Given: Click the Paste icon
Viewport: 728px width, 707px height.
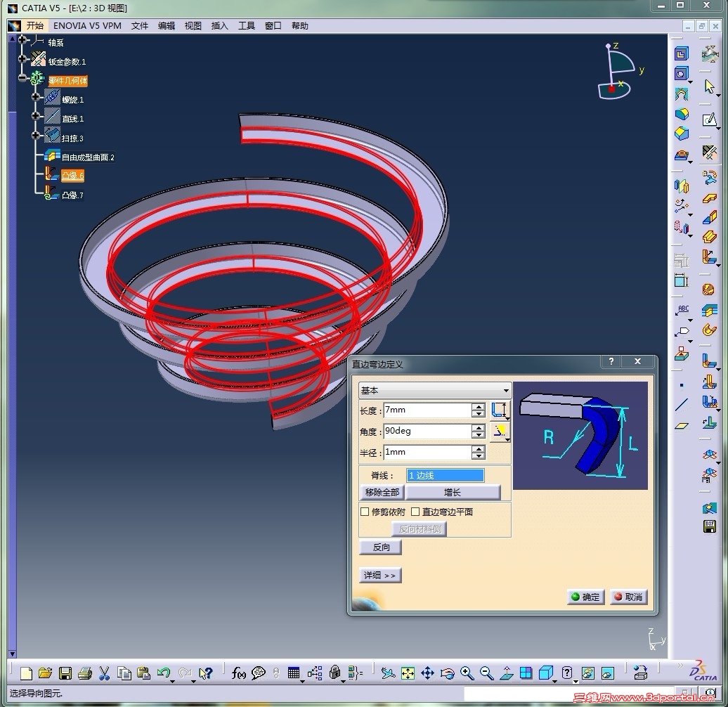Looking at the screenshot, I should pyautogui.click(x=143, y=673).
